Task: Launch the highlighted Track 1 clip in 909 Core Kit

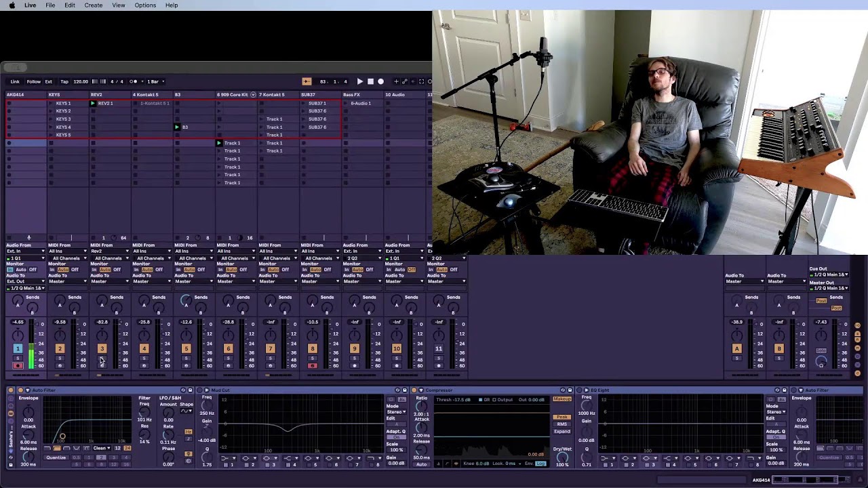Action: (x=220, y=143)
